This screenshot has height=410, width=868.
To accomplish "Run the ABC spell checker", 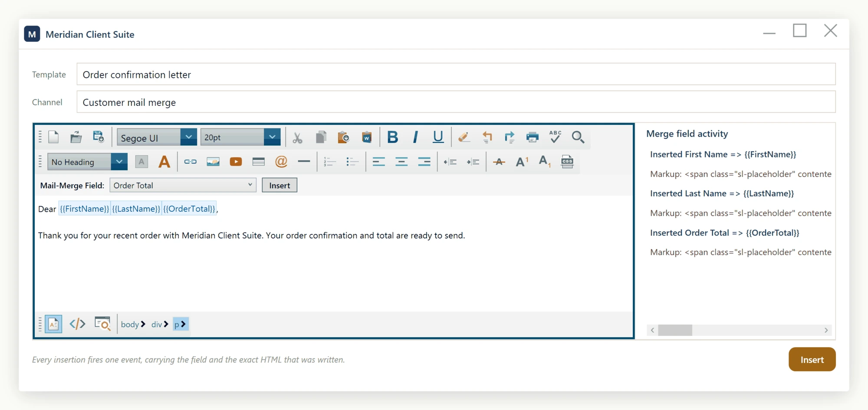I will click(x=555, y=137).
